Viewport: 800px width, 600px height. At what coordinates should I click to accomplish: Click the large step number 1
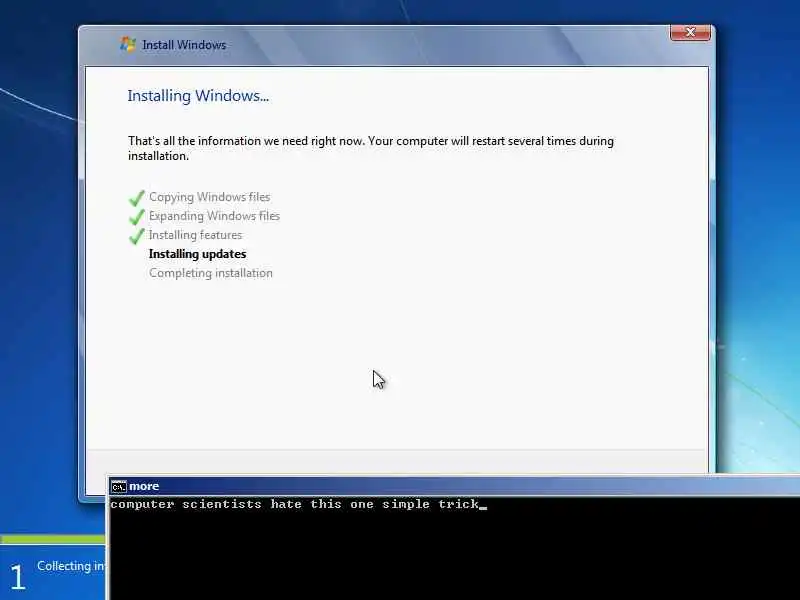click(x=18, y=577)
